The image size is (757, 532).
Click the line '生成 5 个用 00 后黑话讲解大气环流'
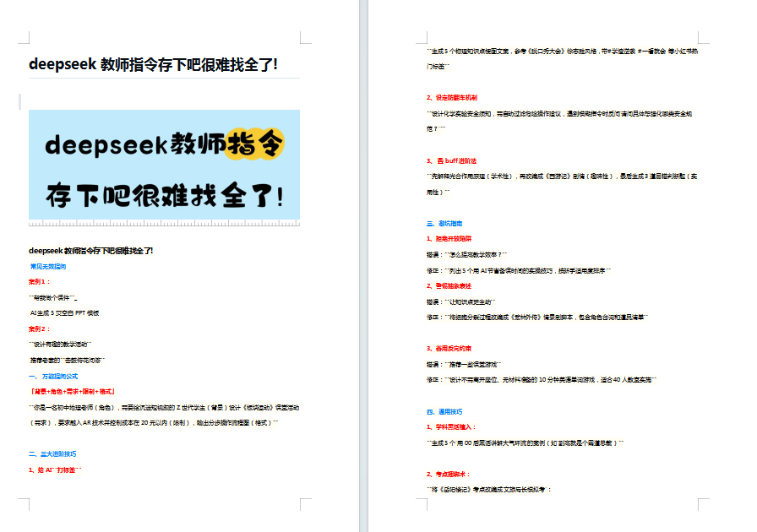(x=526, y=443)
